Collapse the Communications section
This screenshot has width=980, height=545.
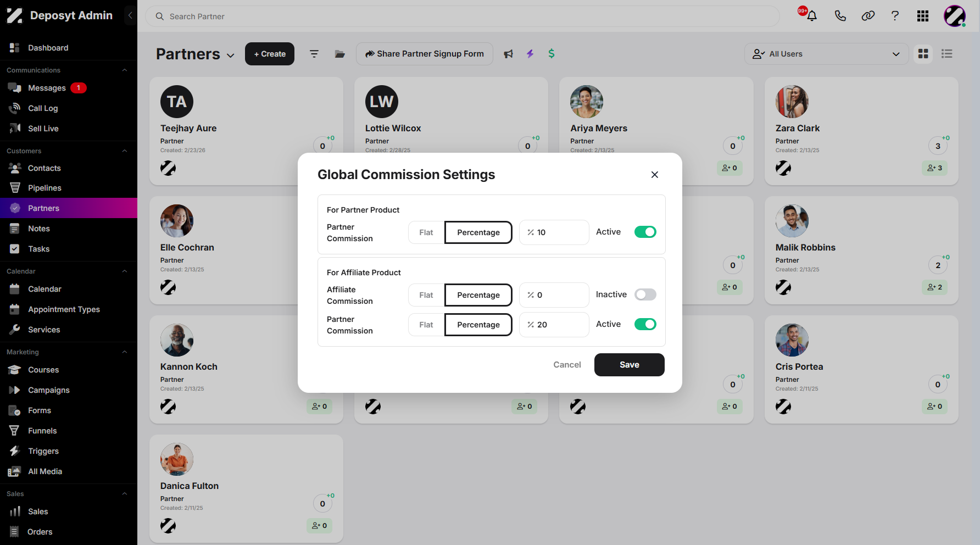pos(125,70)
